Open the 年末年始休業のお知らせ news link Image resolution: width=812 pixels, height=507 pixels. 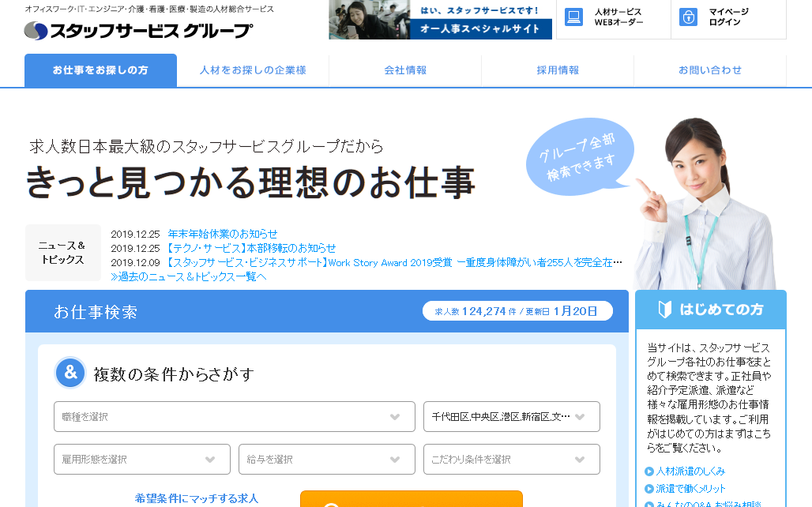(x=223, y=234)
